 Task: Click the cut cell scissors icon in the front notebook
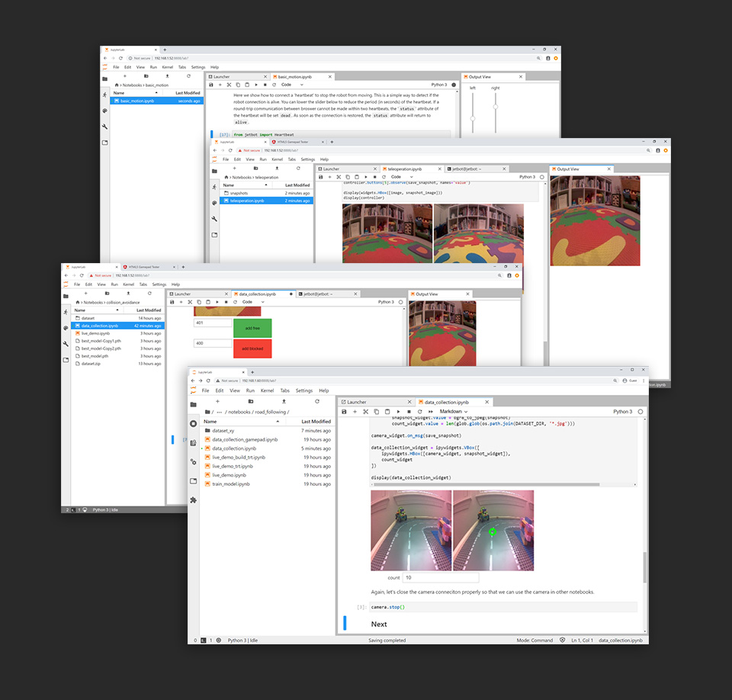tap(366, 412)
